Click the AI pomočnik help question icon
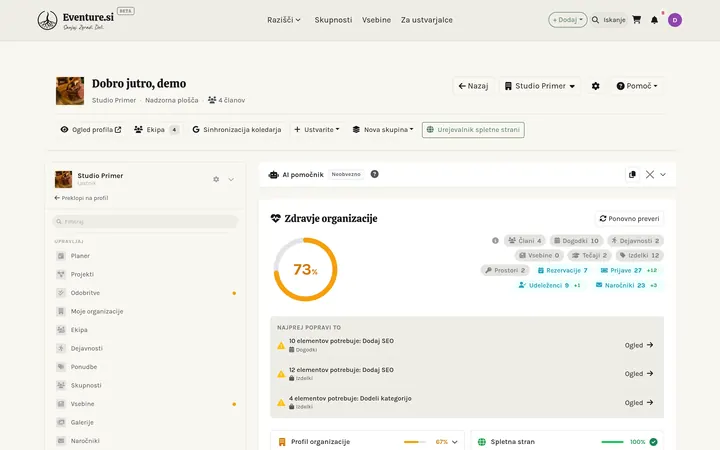 375,174
